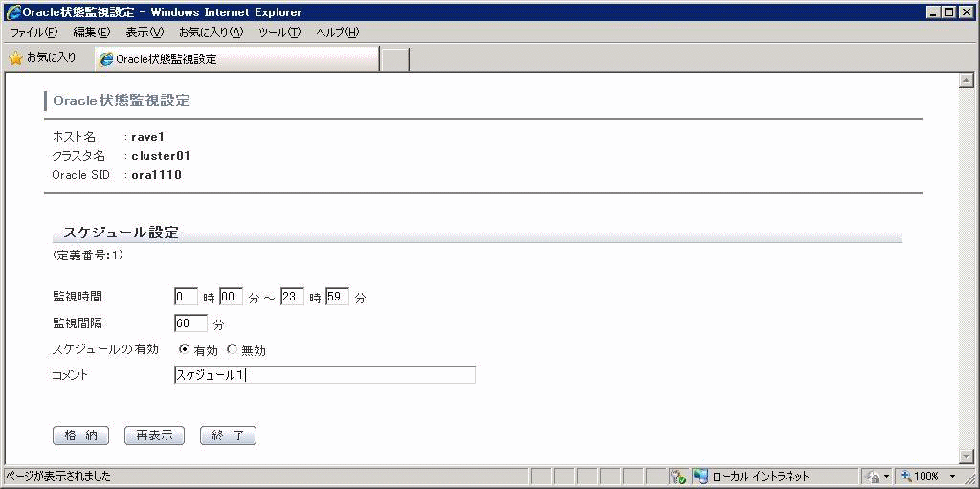This screenshot has width=980, height=489.
Task: Click the お気に入り star button
Action: tap(42, 58)
